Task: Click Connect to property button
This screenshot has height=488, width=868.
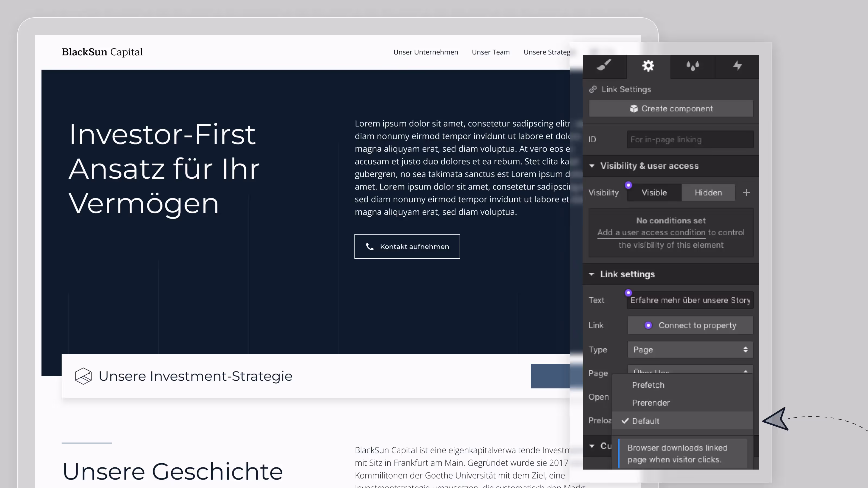Action: (x=690, y=325)
